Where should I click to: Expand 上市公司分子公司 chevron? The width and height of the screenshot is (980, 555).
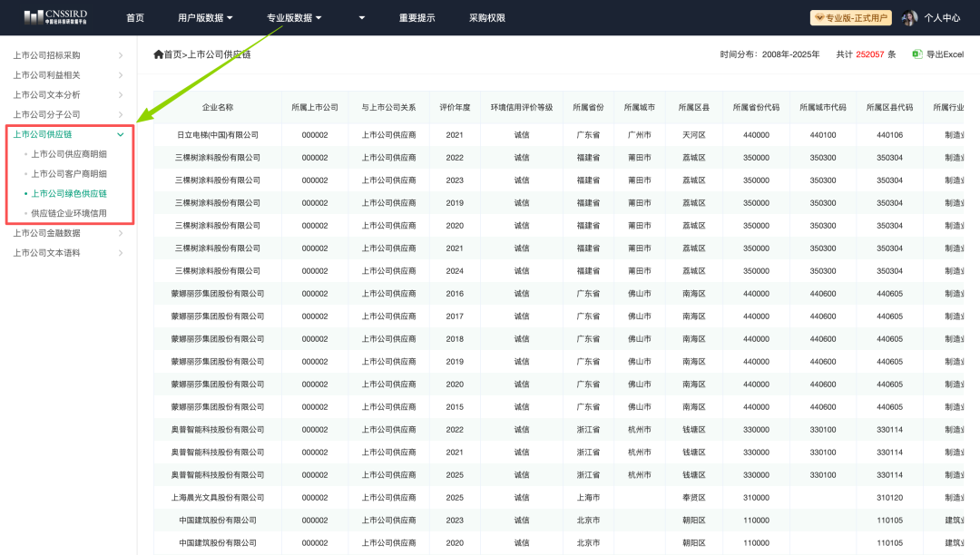(121, 115)
